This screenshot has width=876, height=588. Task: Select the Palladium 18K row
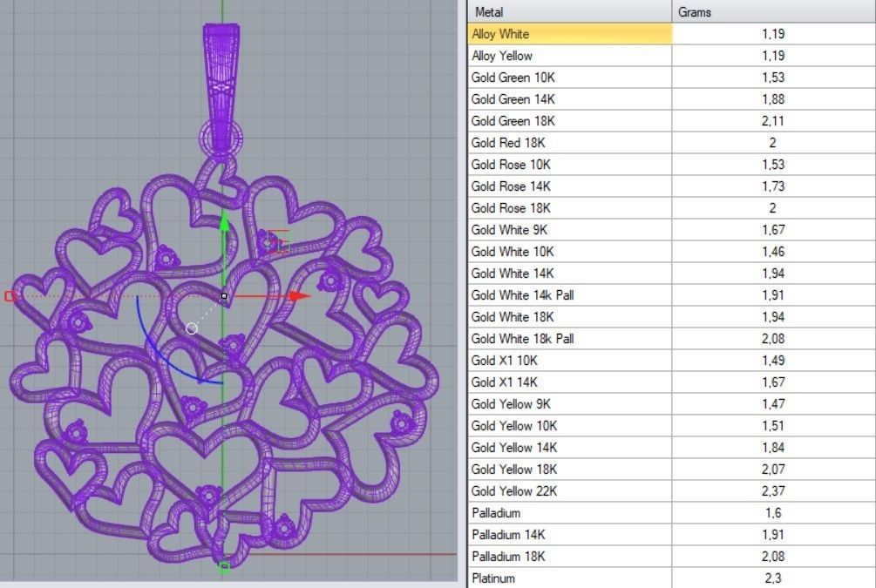click(671, 557)
